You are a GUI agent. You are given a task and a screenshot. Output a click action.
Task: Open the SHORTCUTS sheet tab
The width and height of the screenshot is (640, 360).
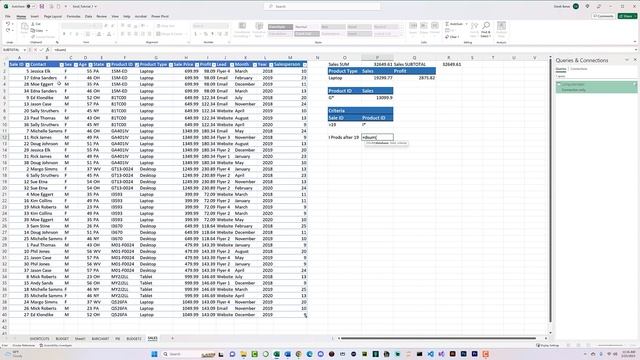(x=40, y=339)
